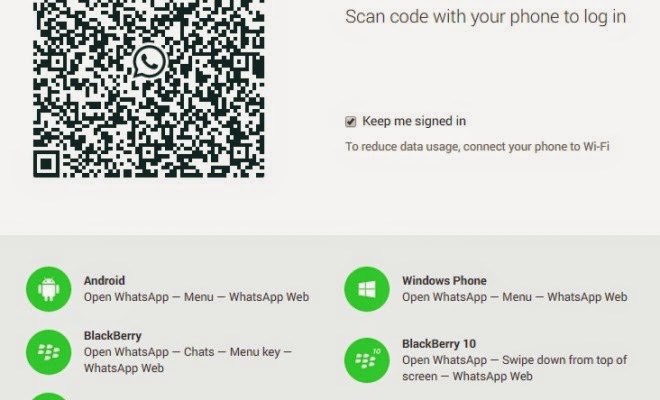Viewport: 660px width, 400px height.
Task: Click the Windows Phone logo icon
Action: tap(367, 289)
